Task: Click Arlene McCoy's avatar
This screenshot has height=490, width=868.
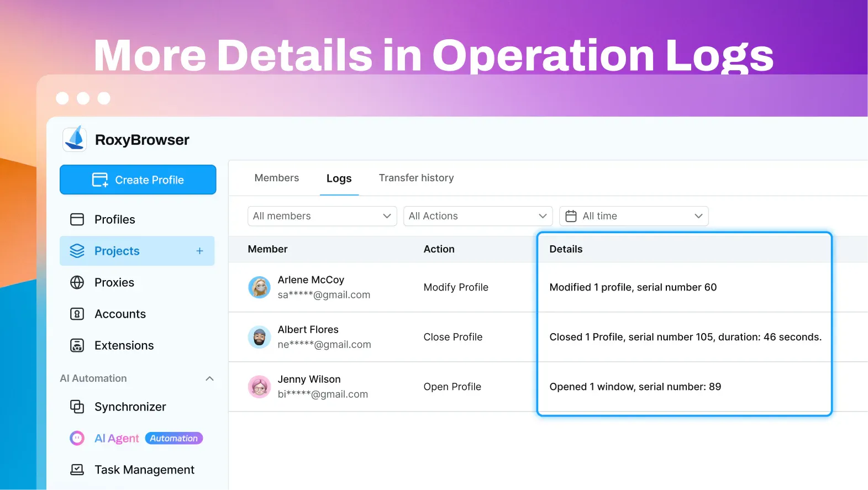Action: [259, 287]
